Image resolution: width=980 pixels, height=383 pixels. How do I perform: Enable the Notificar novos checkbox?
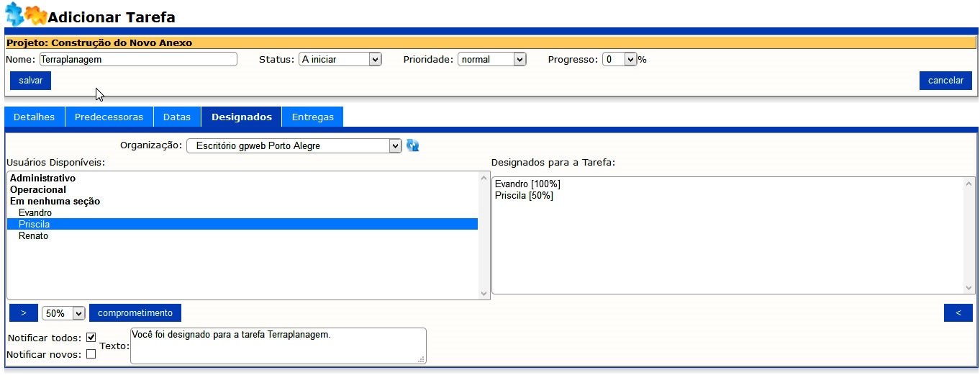(x=91, y=353)
